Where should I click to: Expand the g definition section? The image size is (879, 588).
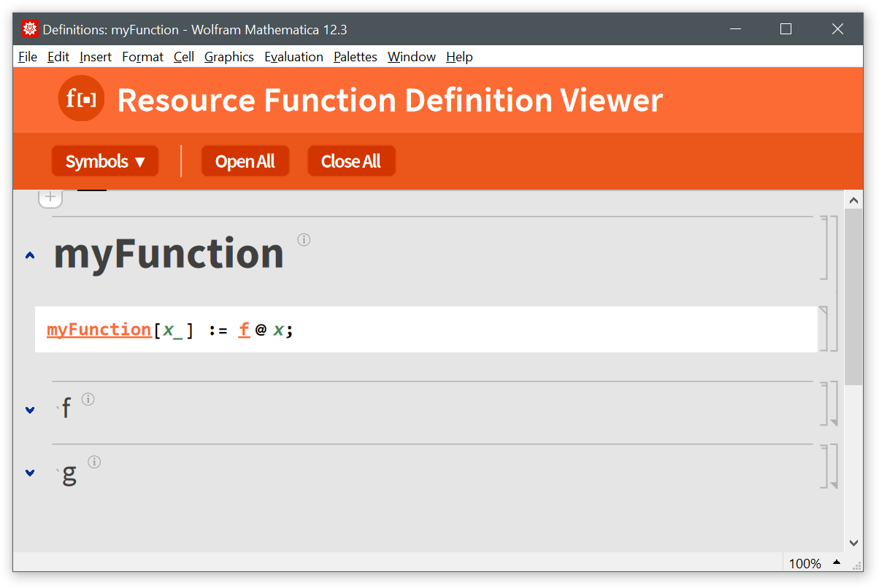(x=30, y=473)
